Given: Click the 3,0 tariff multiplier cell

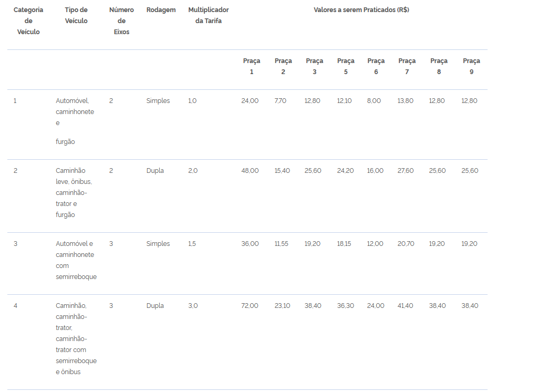Looking at the screenshot, I should coord(193,306).
